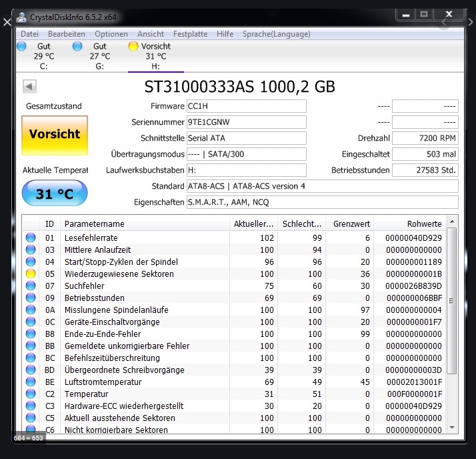Click the status orb for Geräte-Einschaltvorgänge
Image resolution: width=476 pixels, height=459 pixels.
[31, 322]
